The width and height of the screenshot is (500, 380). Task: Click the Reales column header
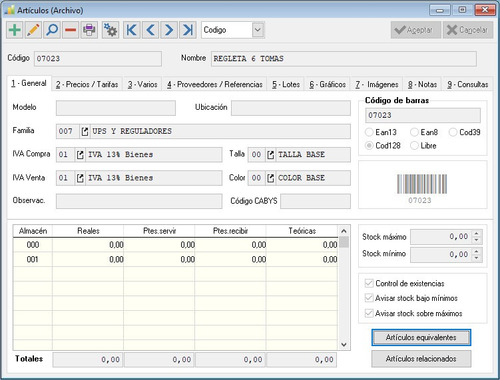(x=88, y=231)
